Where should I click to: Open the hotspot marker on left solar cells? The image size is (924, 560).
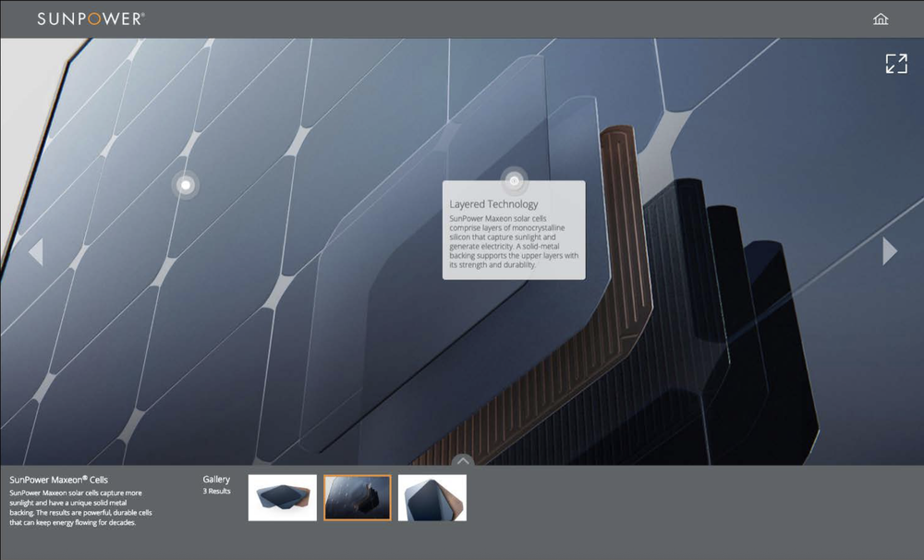(x=186, y=185)
